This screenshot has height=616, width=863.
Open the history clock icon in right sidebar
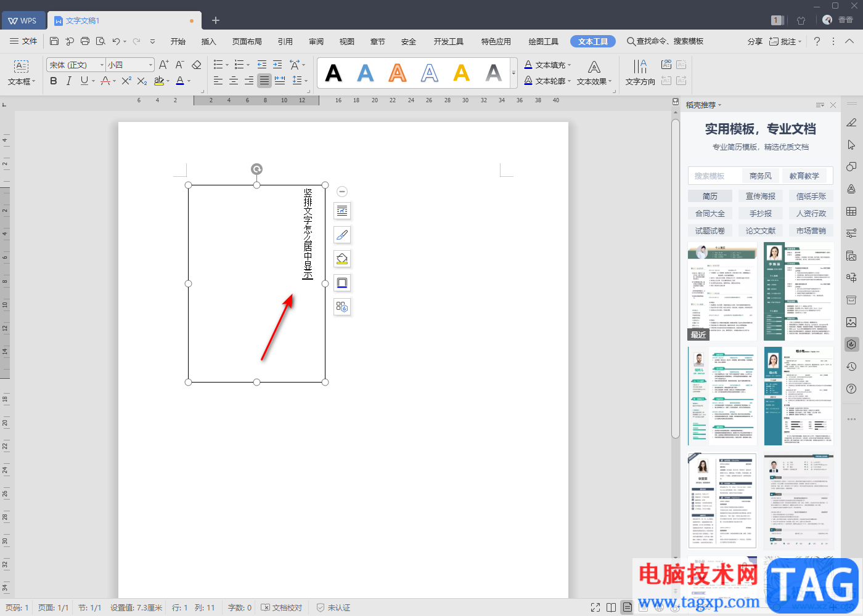tap(851, 367)
